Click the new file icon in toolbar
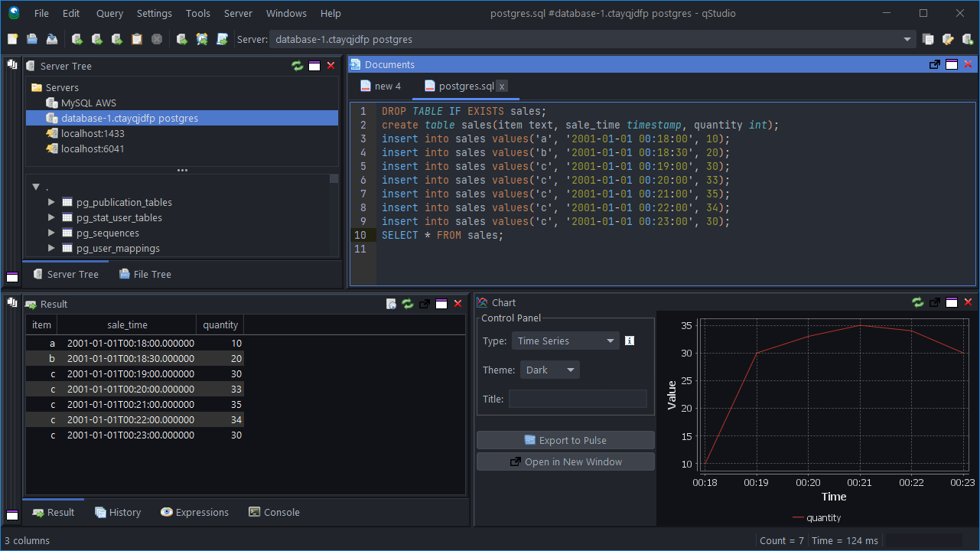Viewport: 980px width, 551px height. [13, 39]
